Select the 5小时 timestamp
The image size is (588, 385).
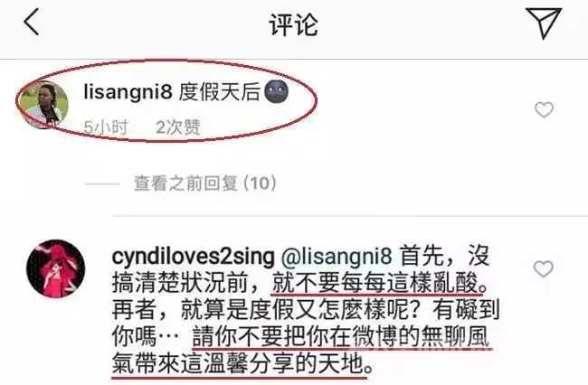[106, 127]
